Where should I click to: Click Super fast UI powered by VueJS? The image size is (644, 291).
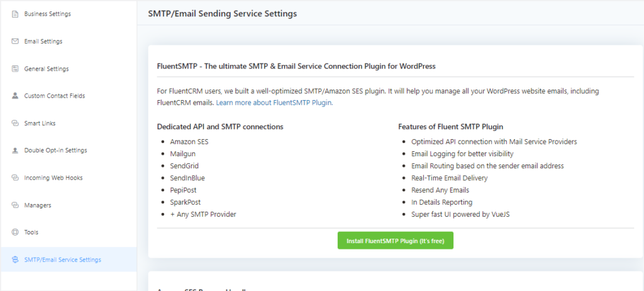click(x=460, y=214)
